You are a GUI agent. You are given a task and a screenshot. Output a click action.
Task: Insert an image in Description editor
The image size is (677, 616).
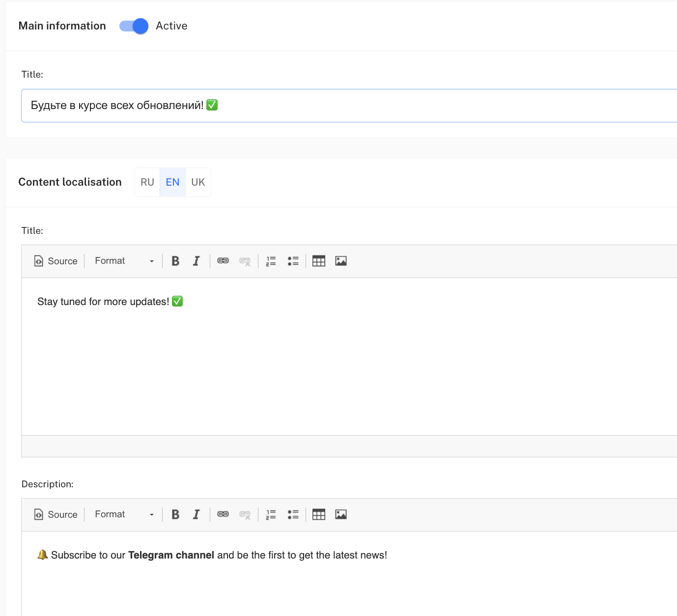click(x=341, y=515)
